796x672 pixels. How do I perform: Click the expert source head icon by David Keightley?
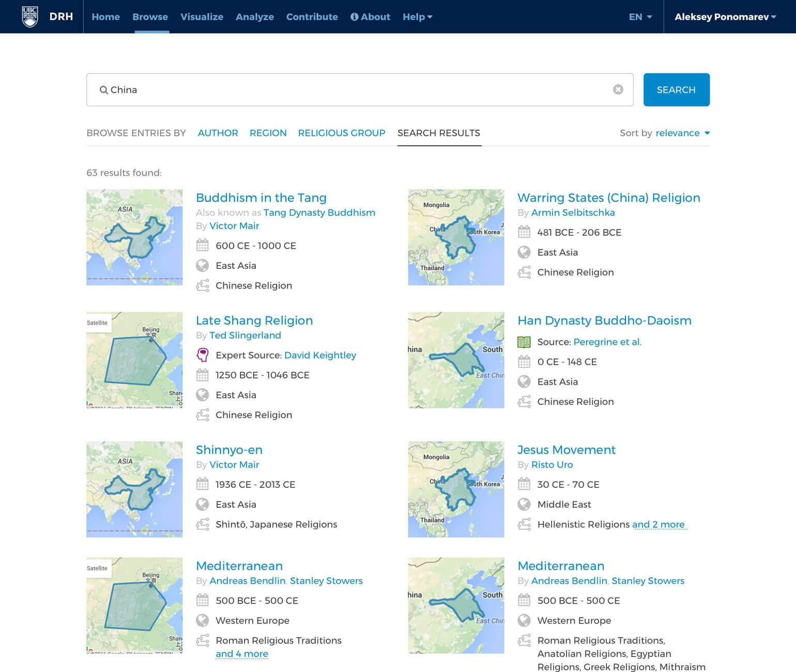(203, 355)
